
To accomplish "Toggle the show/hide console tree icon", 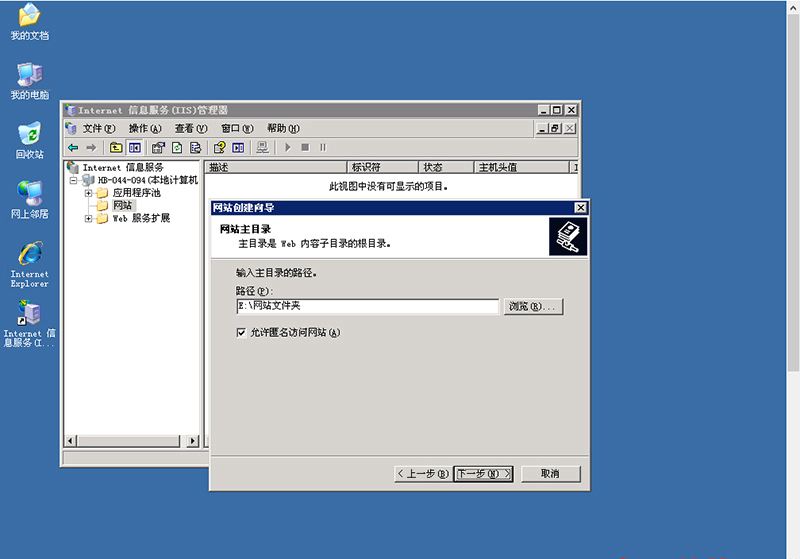I will point(135,148).
